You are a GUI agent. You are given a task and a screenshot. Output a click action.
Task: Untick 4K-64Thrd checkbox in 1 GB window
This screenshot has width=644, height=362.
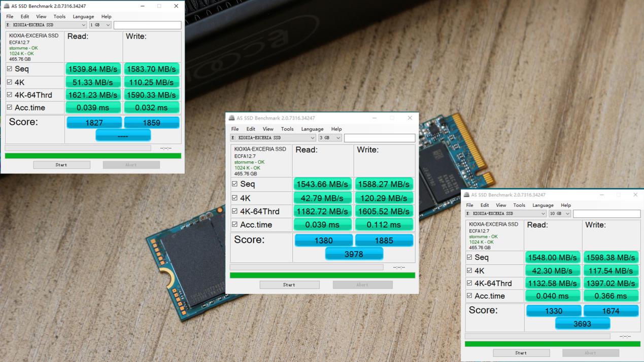coord(9,95)
